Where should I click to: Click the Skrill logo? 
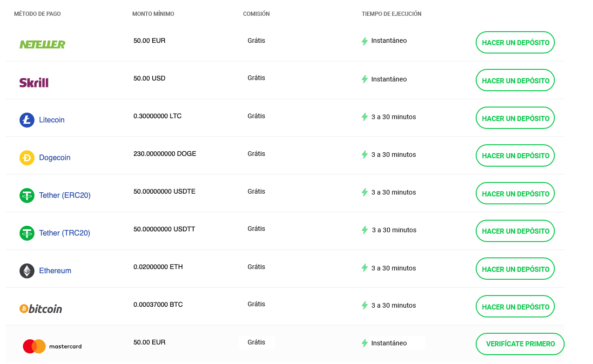pyautogui.click(x=34, y=82)
